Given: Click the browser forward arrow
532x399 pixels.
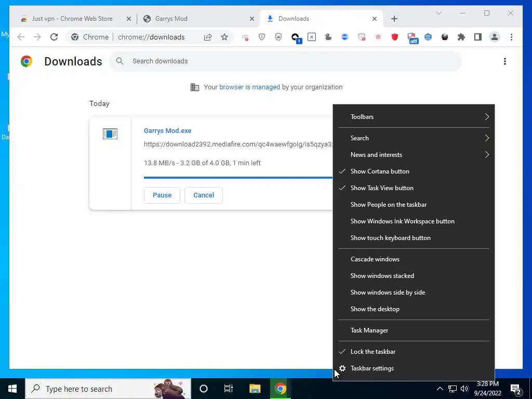Looking at the screenshot, I should [37, 37].
